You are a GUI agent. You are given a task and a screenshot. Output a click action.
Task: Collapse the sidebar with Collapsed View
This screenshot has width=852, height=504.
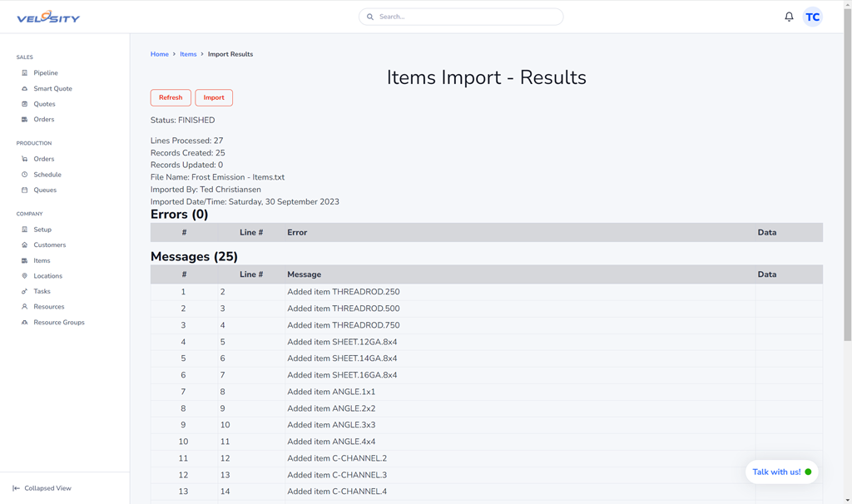pyautogui.click(x=42, y=488)
